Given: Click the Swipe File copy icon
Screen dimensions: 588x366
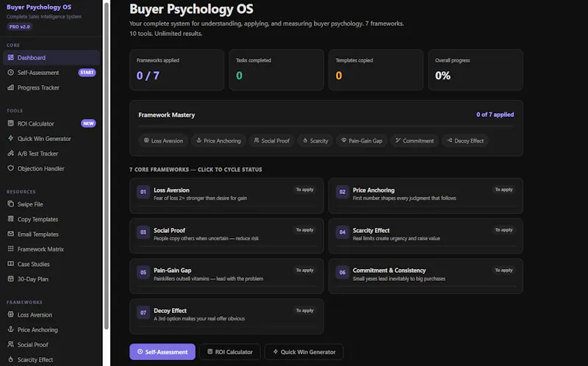Looking at the screenshot, I should click(x=10, y=204).
